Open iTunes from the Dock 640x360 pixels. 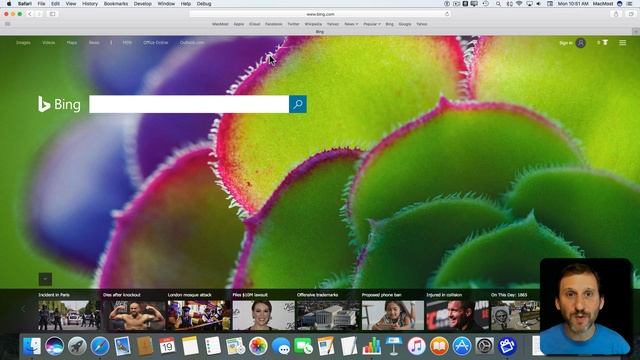(x=416, y=346)
